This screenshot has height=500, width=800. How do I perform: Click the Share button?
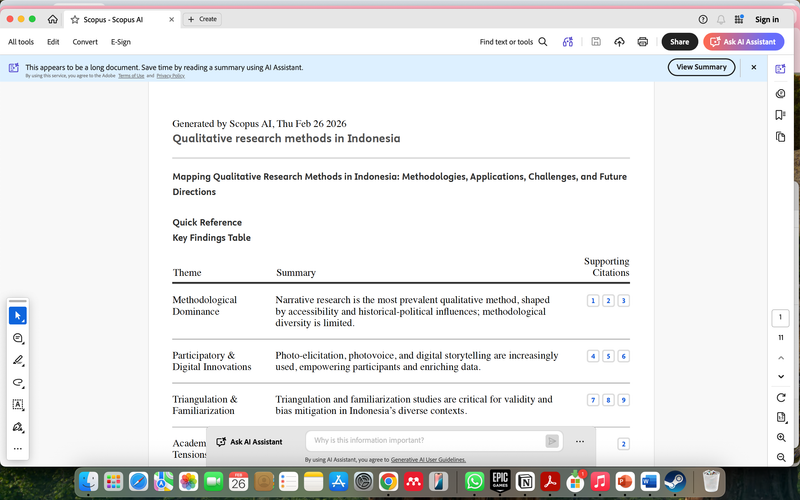(x=680, y=42)
